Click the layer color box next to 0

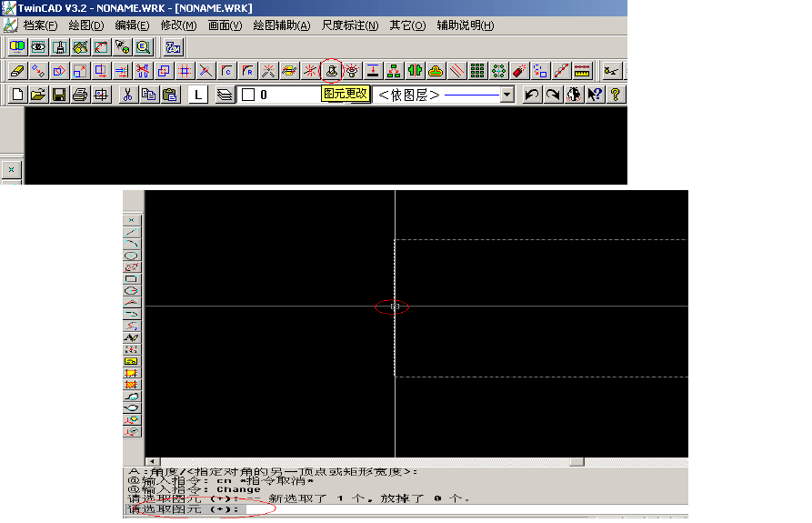(x=248, y=95)
